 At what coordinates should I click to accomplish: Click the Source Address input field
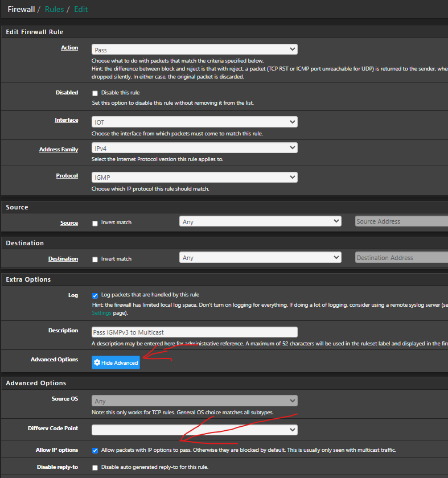401,221
